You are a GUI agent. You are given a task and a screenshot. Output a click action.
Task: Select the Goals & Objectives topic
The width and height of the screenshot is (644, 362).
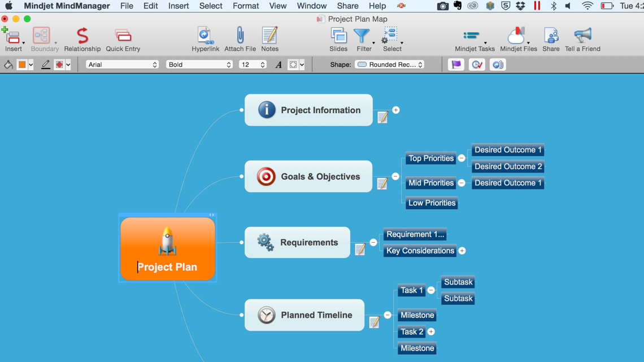(308, 176)
